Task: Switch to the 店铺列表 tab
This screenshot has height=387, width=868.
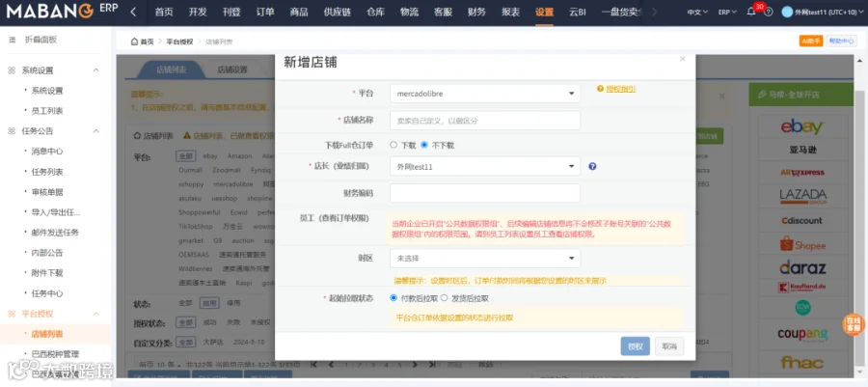Action: (x=171, y=69)
